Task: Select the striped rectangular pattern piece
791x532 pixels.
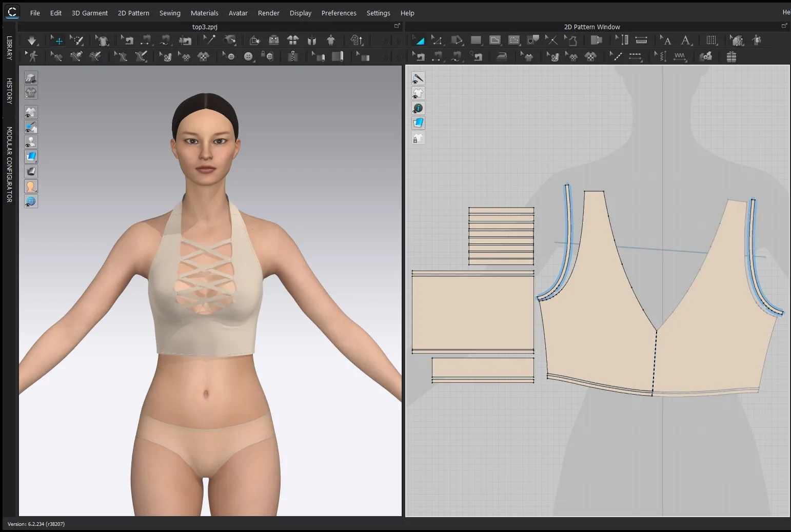Action: [x=501, y=236]
